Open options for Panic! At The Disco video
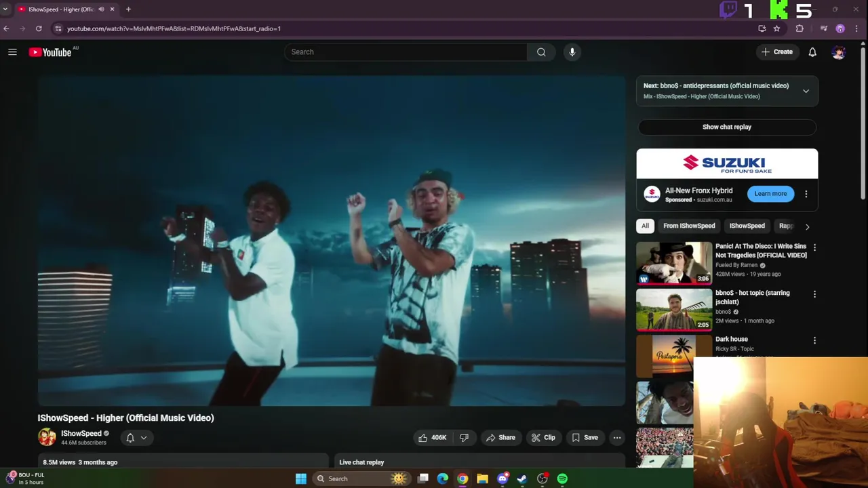The width and height of the screenshot is (868, 488). pos(814,248)
